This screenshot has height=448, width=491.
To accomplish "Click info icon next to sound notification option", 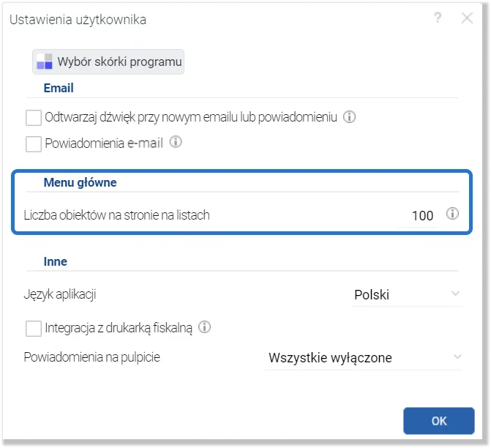I will [x=349, y=117].
